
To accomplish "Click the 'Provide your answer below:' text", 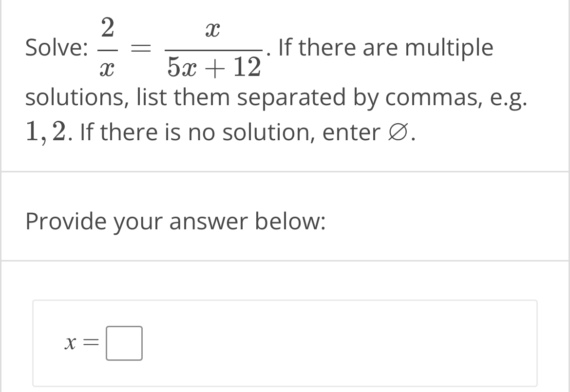I will 176,222.
